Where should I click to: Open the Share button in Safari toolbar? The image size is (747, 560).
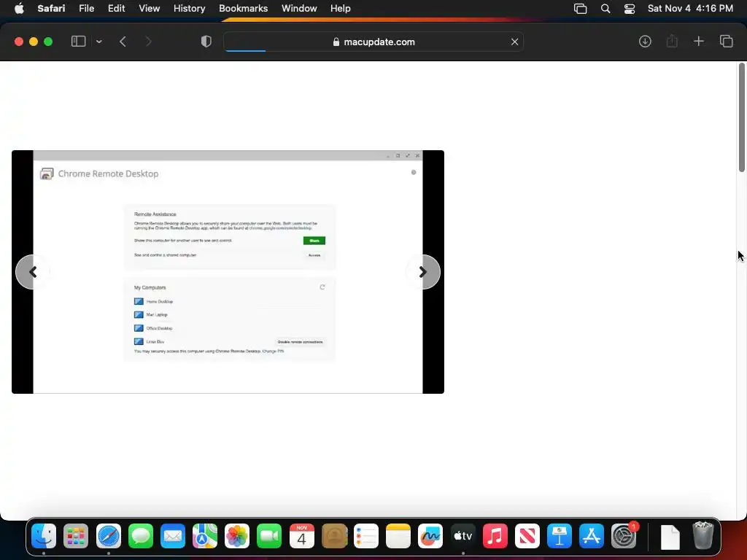[672, 41]
